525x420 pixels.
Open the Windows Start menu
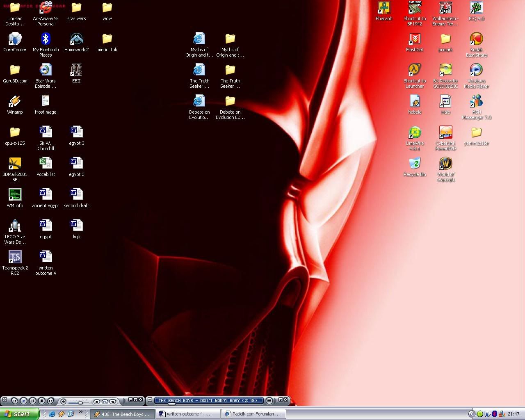pos(20,414)
